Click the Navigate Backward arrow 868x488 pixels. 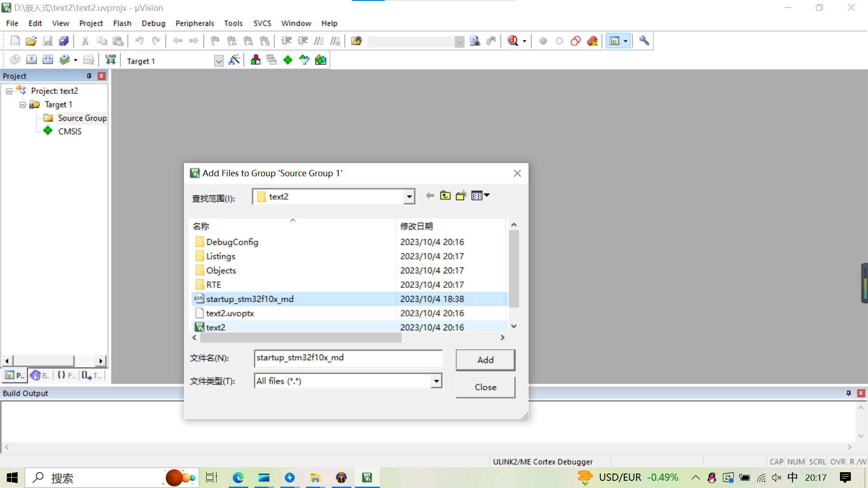(178, 41)
